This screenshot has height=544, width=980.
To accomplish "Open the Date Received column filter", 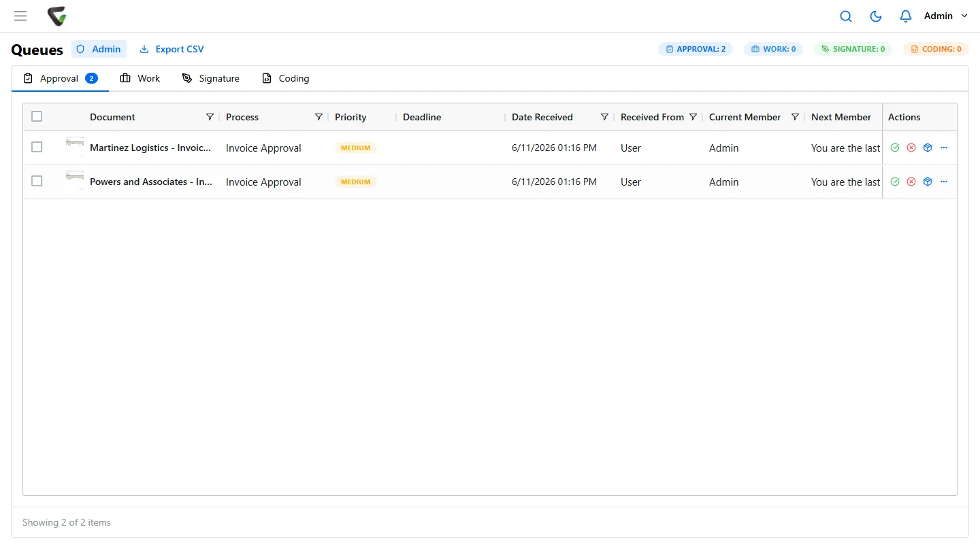I will point(604,117).
